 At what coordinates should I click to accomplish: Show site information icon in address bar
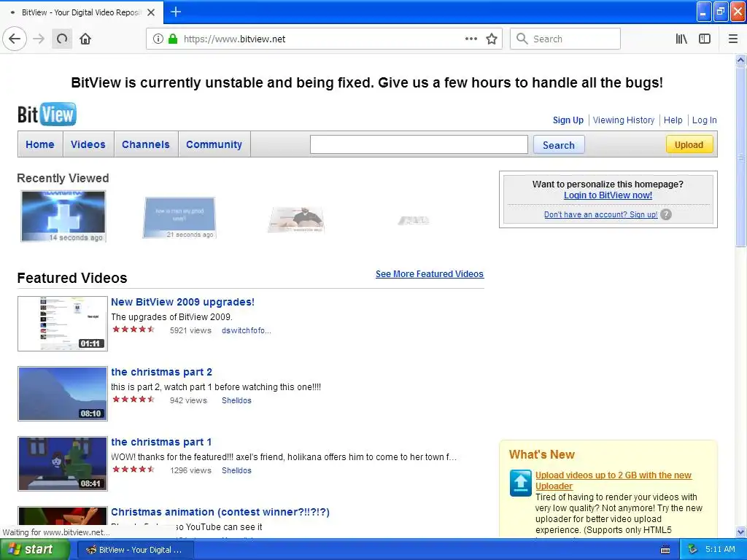[158, 39]
